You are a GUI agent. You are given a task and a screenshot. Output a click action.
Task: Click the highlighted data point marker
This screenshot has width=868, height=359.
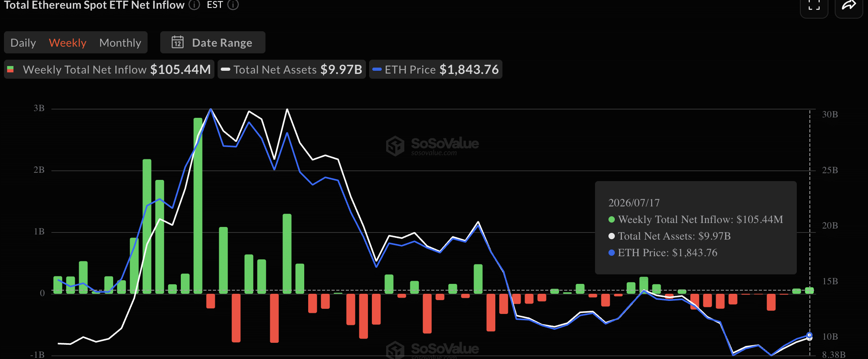(x=809, y=336)
